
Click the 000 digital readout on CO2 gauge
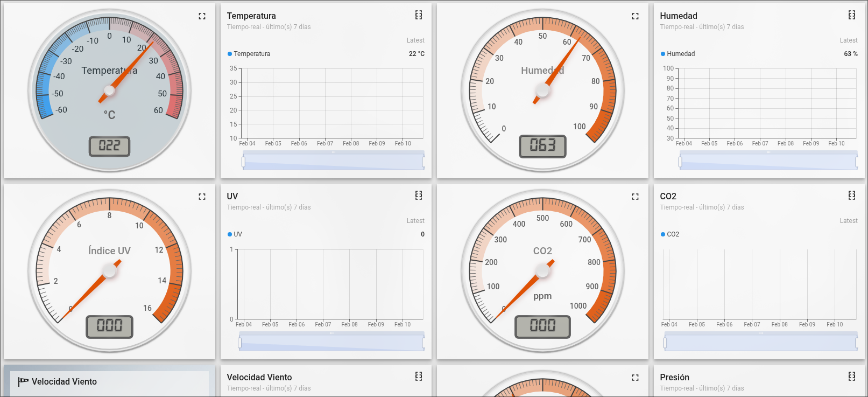542,326
